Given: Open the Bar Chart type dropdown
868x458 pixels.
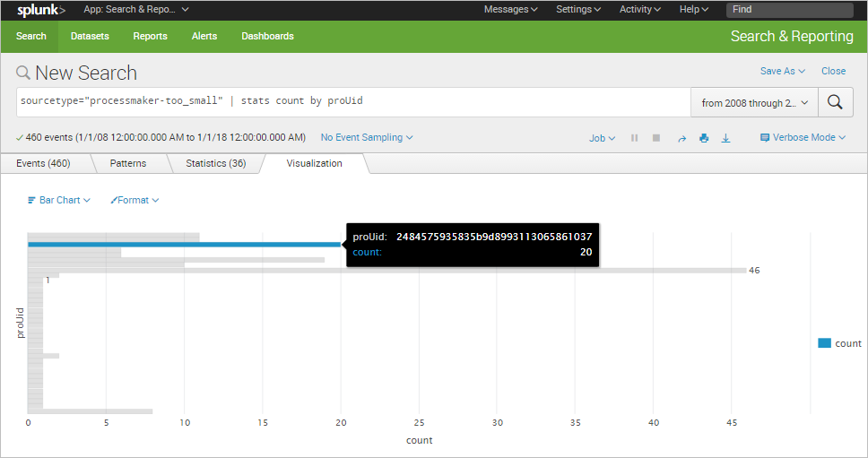Looking at the screenshot, I should tap(59, 200).
